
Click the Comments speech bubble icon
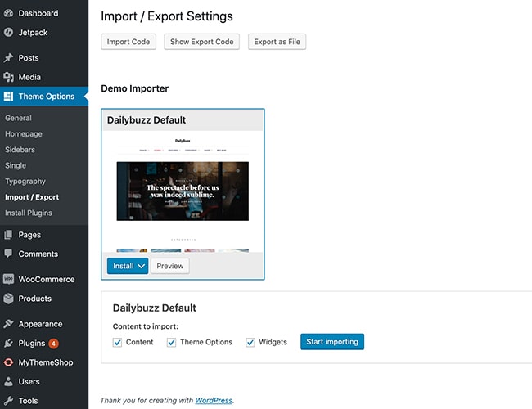coord(8,254)
